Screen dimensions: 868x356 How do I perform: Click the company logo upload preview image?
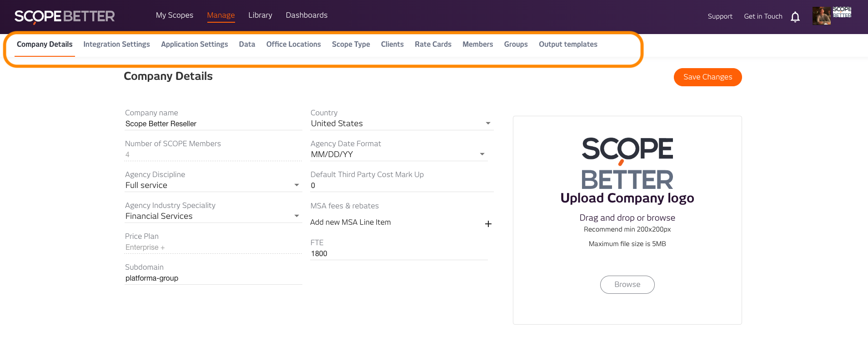tap(627, 163)
